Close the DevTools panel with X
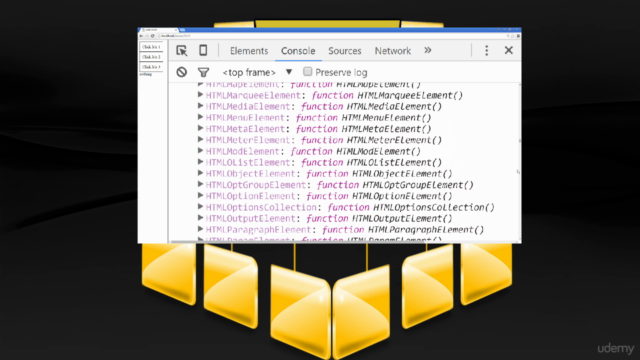Screen dimensions: 640x360 coord(509,50)
